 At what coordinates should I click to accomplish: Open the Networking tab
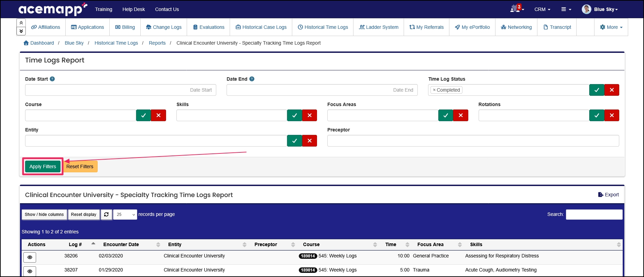[516, 27]
